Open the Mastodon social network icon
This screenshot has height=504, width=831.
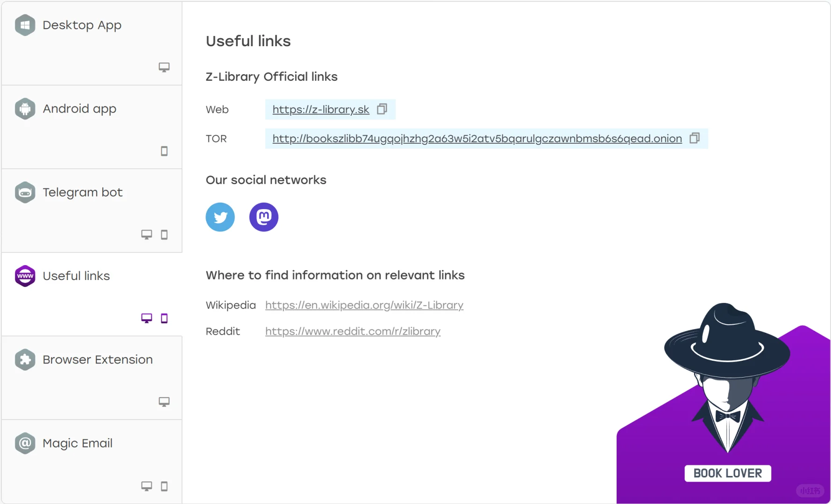[264, 217]
